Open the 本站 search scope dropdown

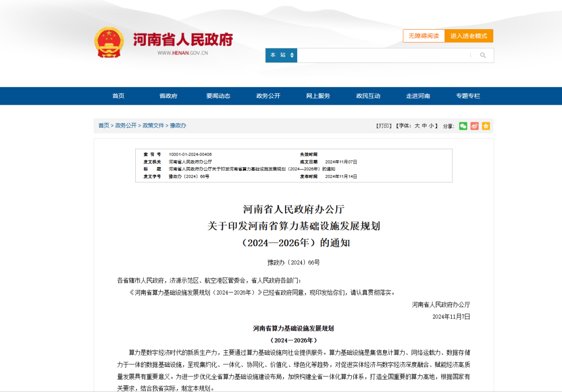[x=282, y=55]
